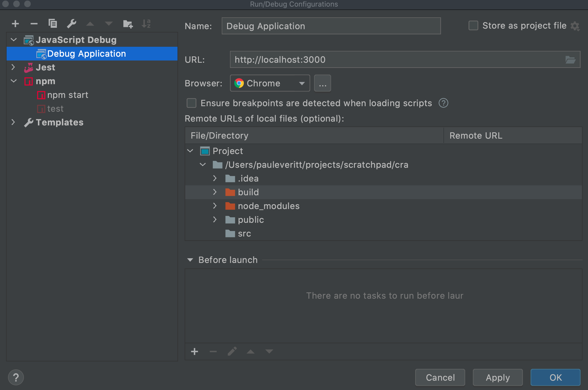Expand the build folder in the file tree
This screenshot has width=588, height=390.
pyautogui.click(x=215, y=192)
